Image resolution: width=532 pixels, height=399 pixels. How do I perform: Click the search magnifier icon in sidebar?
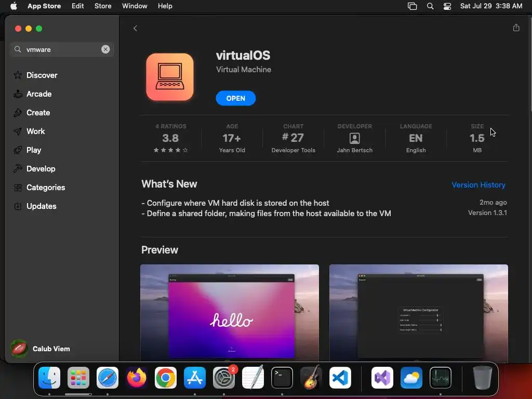tap(18, 49)
